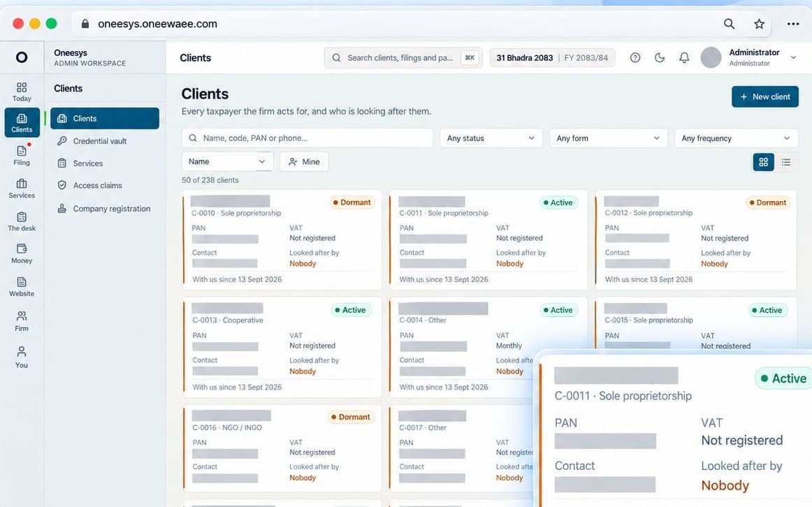
Task: Open the Any frequency dropdown
Action: pos(735,138)
